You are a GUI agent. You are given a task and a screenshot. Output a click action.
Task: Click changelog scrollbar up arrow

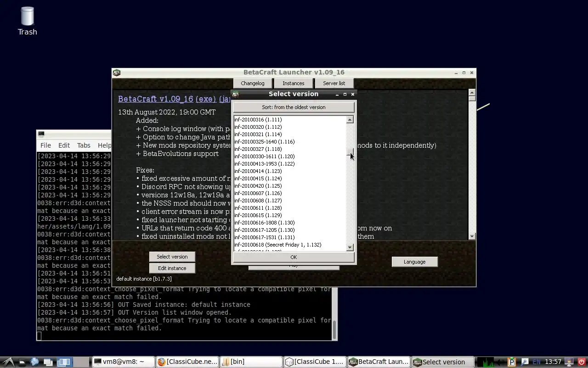coord(472,92)
